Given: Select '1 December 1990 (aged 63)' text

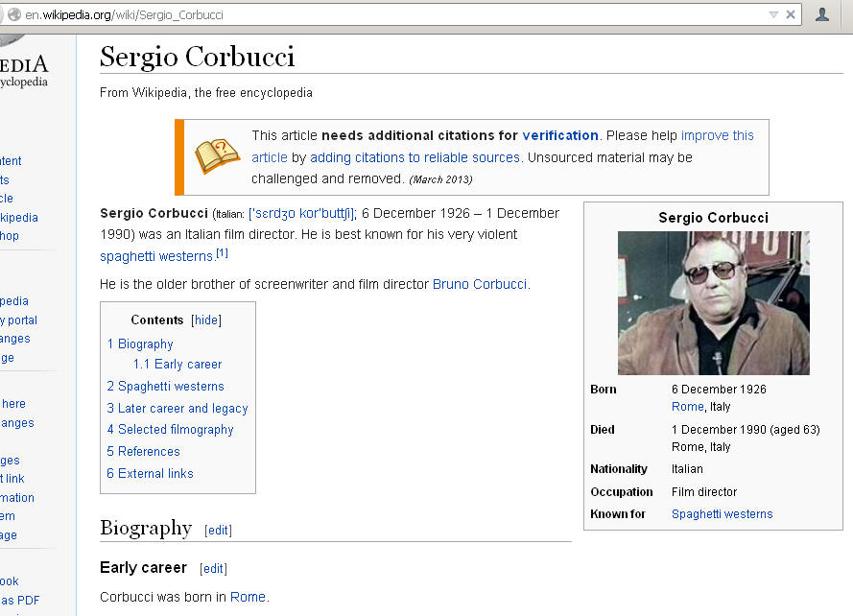Looking at the screenshot, I should pos(746,430).
